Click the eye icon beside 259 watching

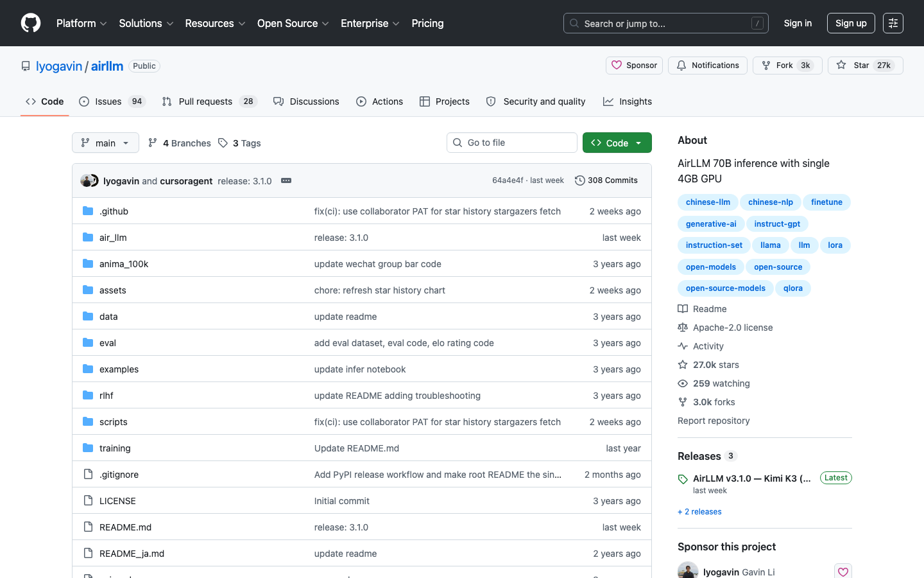tap(683, 383)
